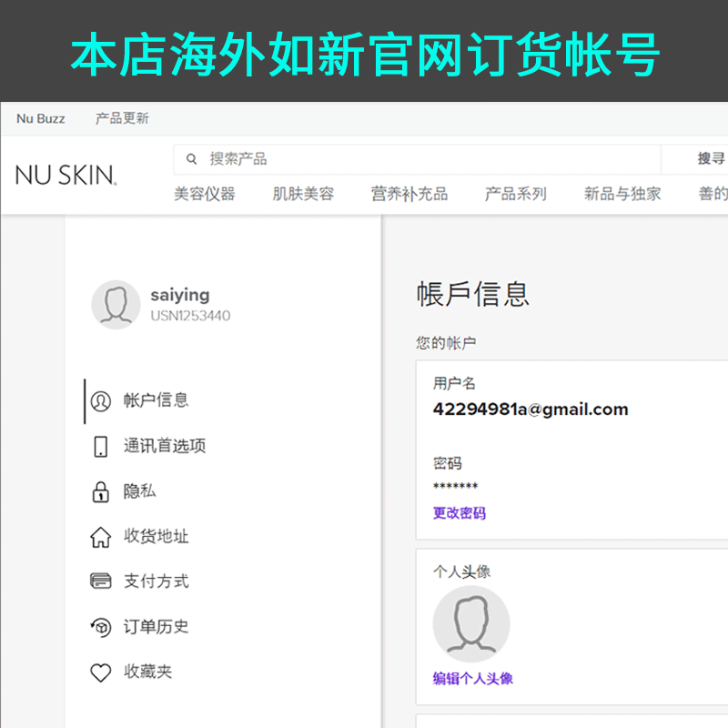Click the username 42294981a@gmail.com
Viewport: 728px width, 728px height.
coord(531,409)
